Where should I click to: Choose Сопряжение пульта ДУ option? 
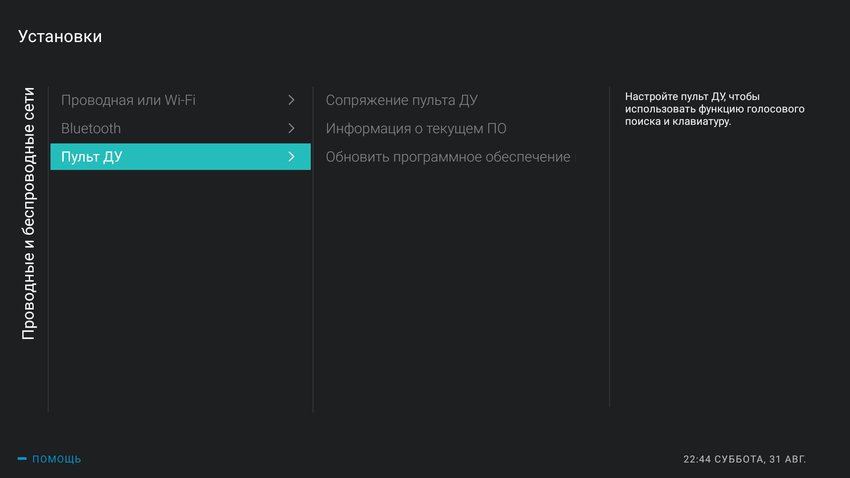click(402, 100)
